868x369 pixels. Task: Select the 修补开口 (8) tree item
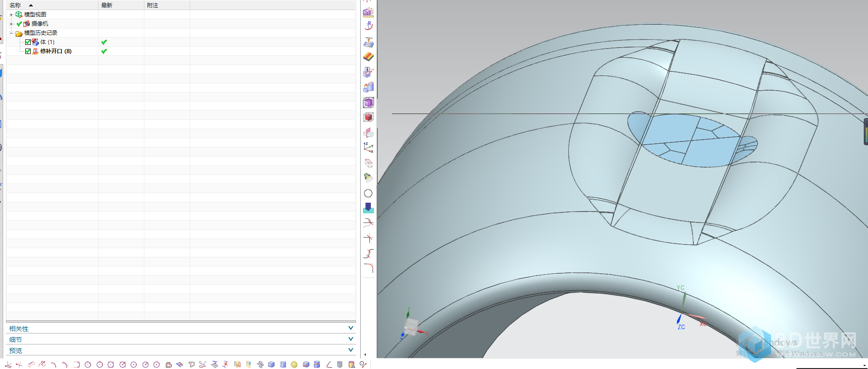click(x=56, y=51)
